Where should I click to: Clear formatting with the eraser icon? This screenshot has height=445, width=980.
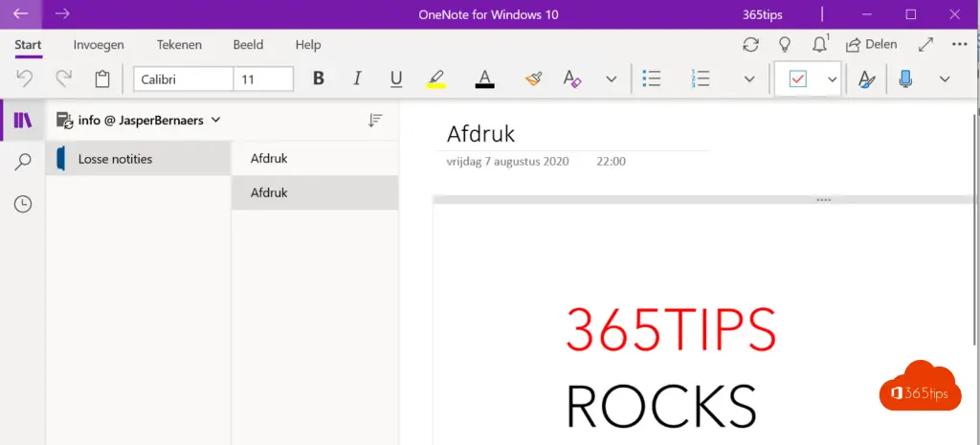tap(572, 79)
